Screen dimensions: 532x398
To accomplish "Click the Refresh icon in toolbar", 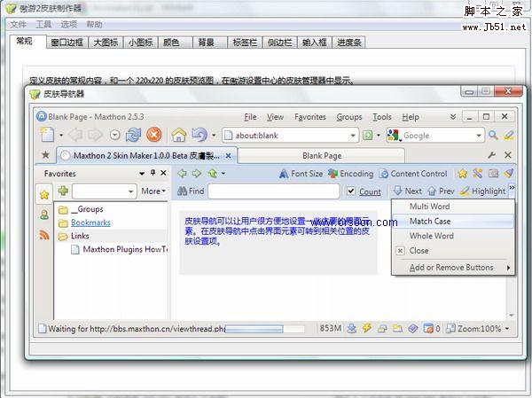I will tap(133, 135).
